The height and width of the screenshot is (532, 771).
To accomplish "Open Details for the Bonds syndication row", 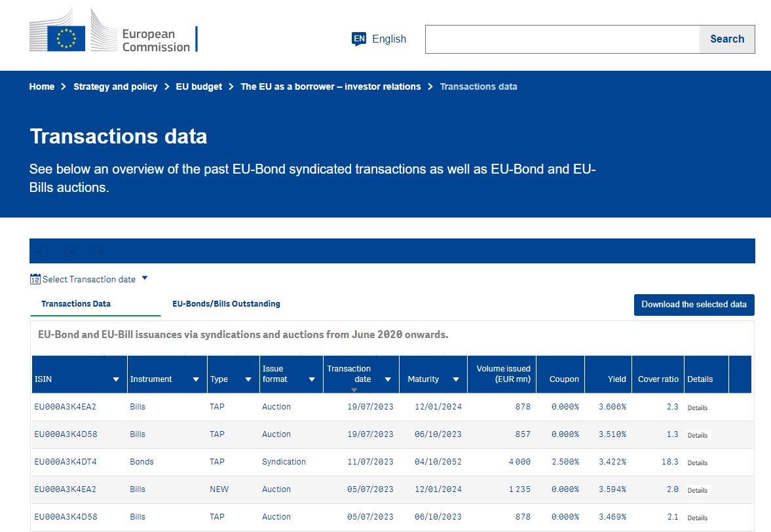I will [697, 463].
